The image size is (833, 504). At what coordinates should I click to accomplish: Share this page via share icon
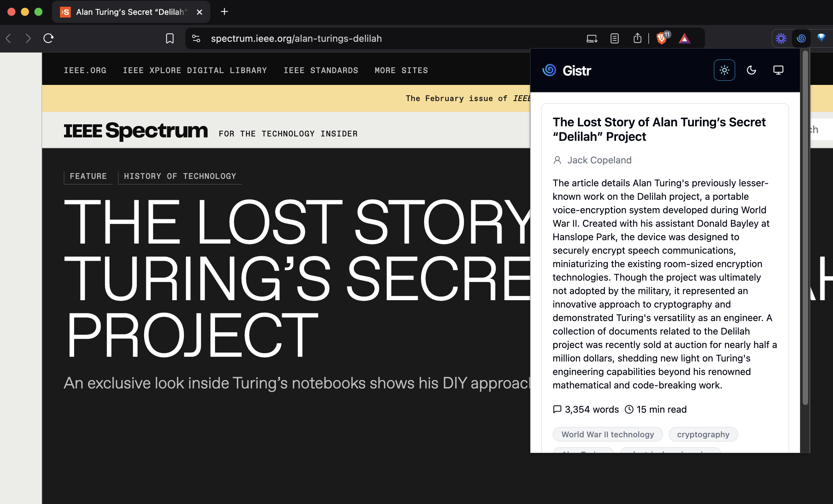click(637, 38)
